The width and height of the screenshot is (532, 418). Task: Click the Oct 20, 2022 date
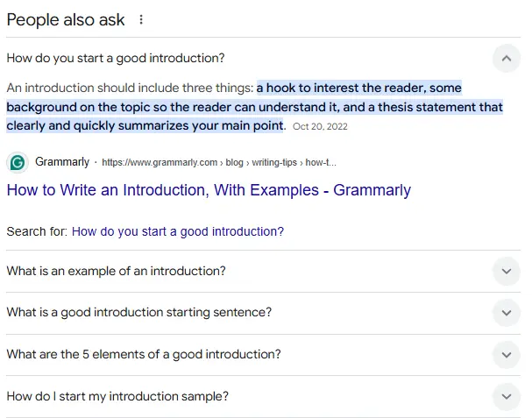tap(320, 127)
